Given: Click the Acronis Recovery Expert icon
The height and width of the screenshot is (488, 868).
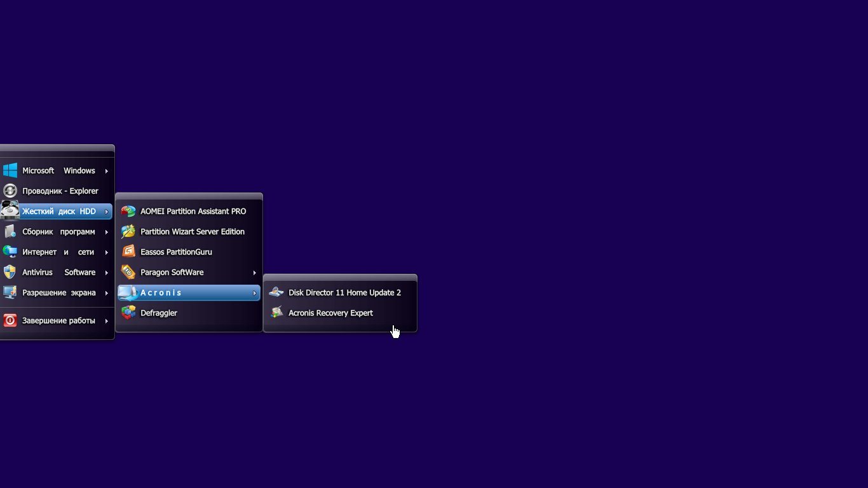Looking at the screenshot, I should pos(276,313).
